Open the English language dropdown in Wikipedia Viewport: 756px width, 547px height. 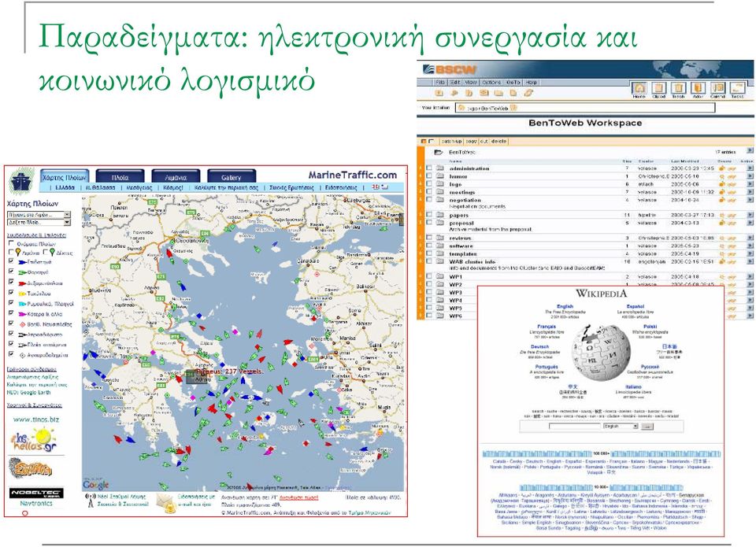coord(621,427)
